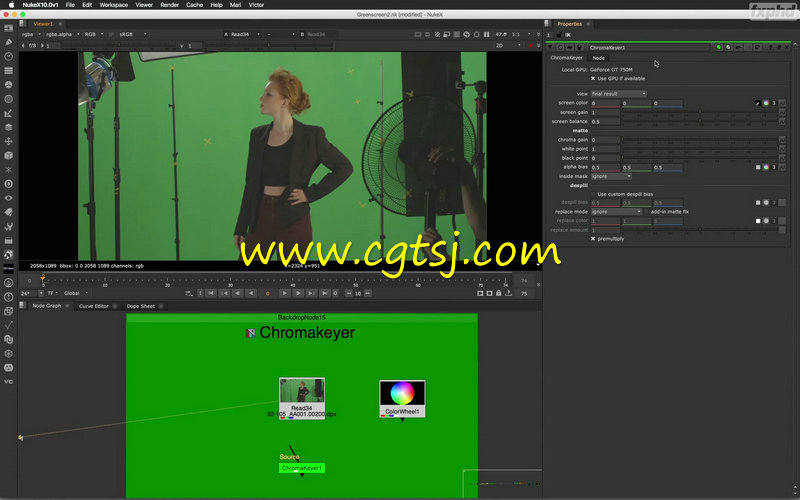Open the view final result dropdown
The width and height of the screenshot is (800, 500).
point(618,94)
